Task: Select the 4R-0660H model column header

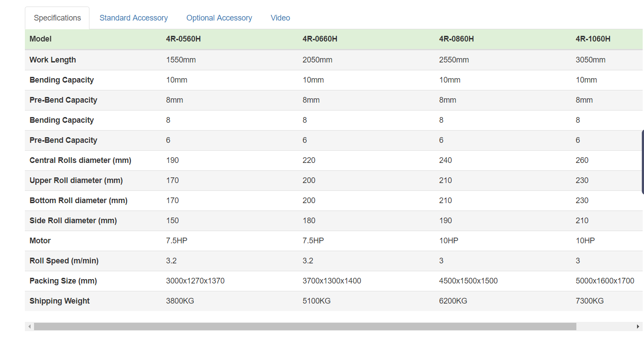Action: [x=320, y=39]
